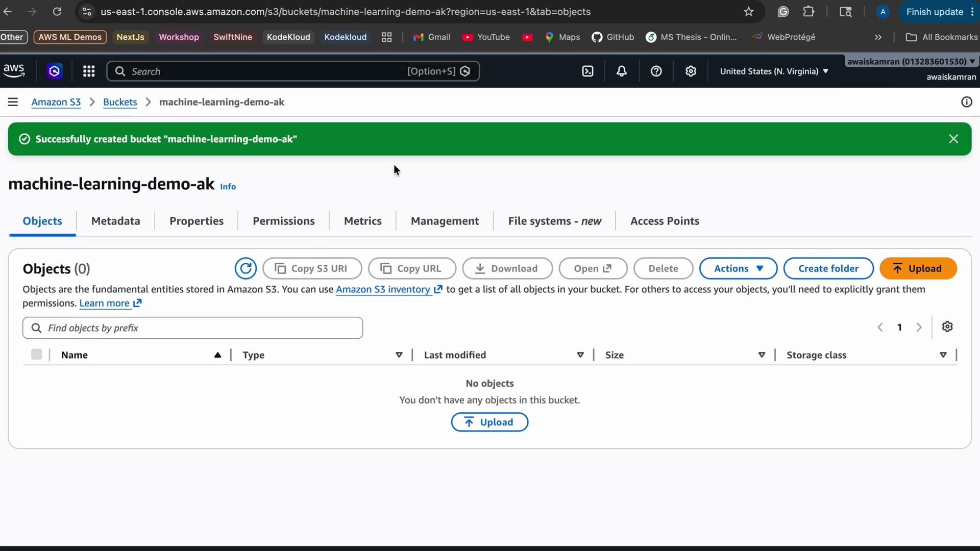Click the browser media search icon
980x551 pixels.
[x=845, y=11]
